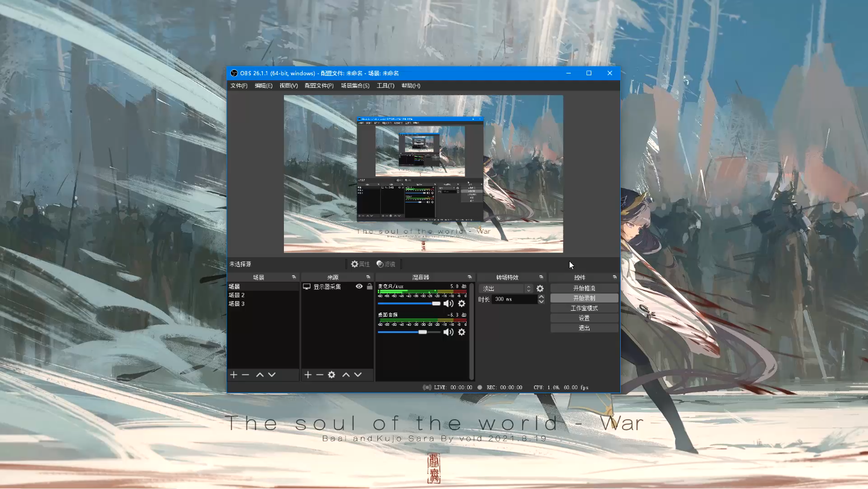Click the 滤镜 filters button
Screen dimensions: 868x489
[386, 264]
